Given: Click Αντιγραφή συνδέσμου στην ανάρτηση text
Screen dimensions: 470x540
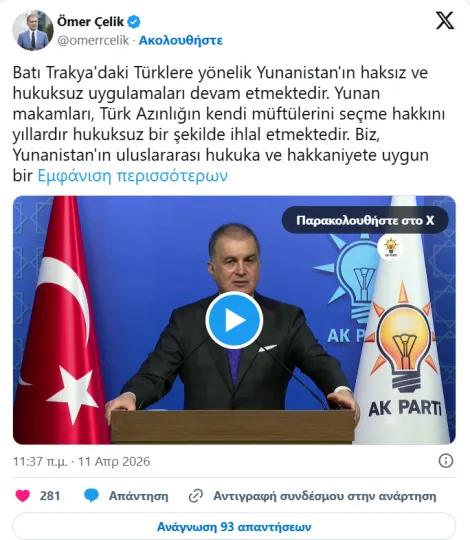Looking at the screenshot, I should (x=325, y=496).
